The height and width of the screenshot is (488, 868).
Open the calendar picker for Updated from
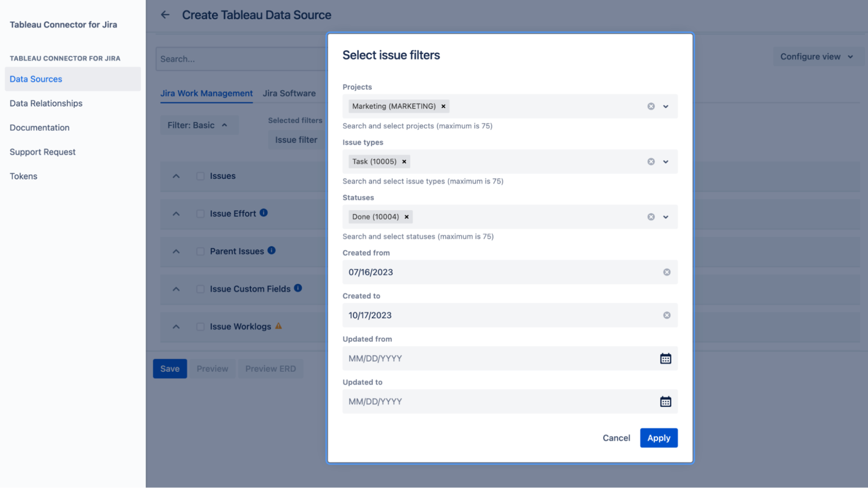point(666,358)
